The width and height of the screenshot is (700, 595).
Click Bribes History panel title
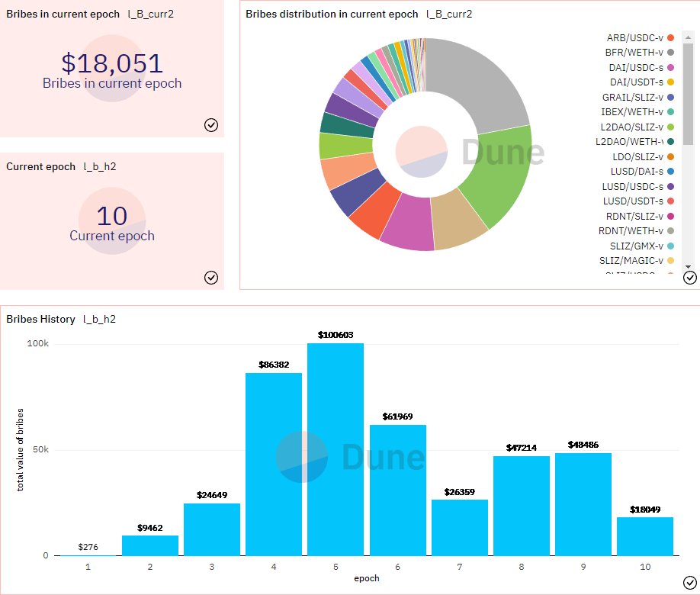pyautogui.click(x=40, y=319)
